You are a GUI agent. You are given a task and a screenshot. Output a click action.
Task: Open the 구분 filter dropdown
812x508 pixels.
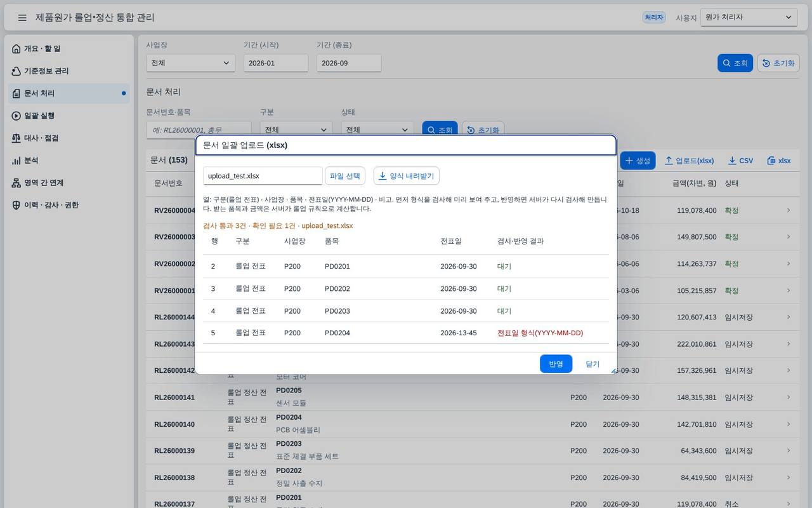[x=296, y=130]
